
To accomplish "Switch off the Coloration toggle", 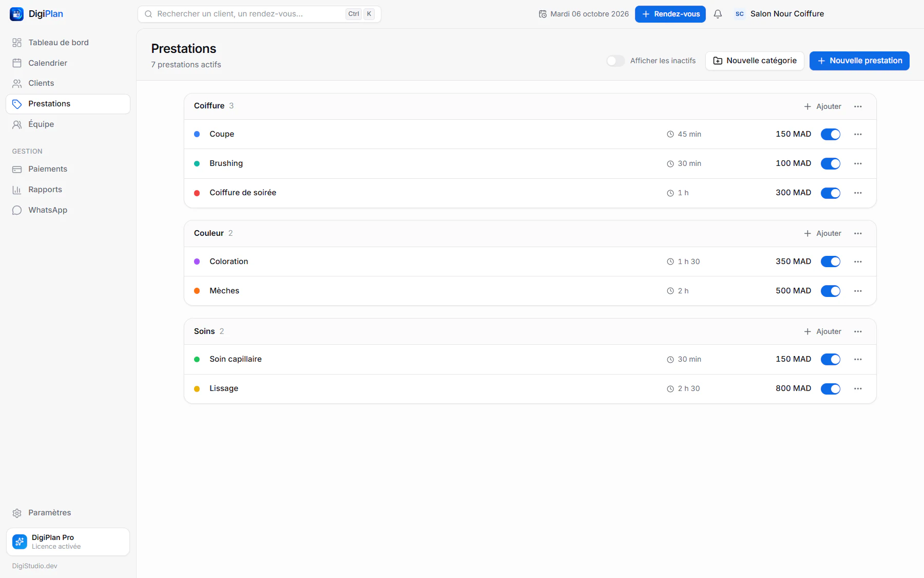I will [x=831, y=262].
